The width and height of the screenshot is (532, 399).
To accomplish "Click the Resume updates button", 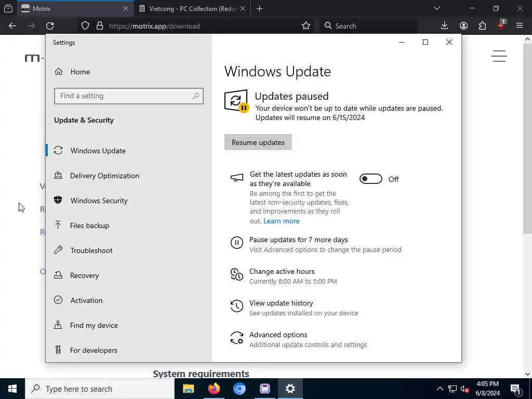I will tap(258, 142).
